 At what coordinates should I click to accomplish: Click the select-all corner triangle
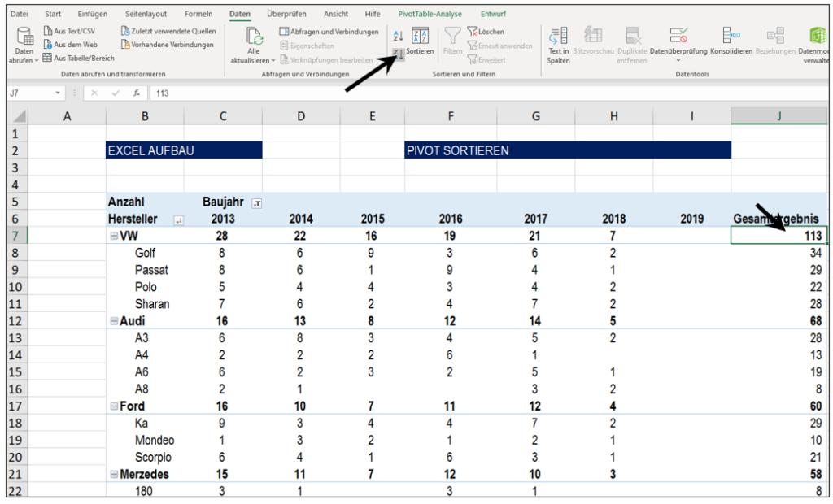19,116
